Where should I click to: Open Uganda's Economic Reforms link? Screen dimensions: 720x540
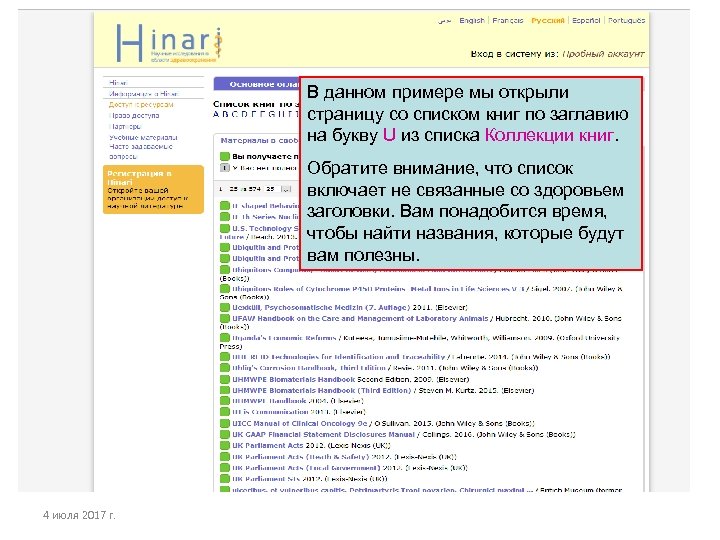[x=284, y=338]
